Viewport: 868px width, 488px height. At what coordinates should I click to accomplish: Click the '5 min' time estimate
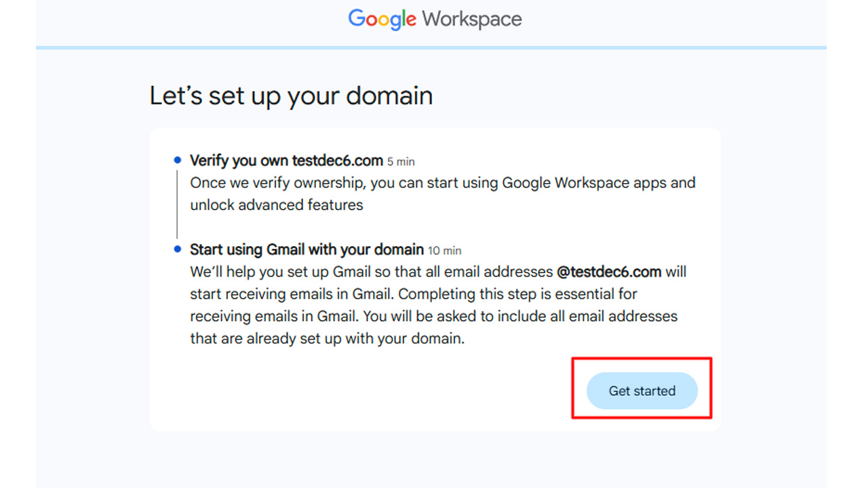coord(401,162)
